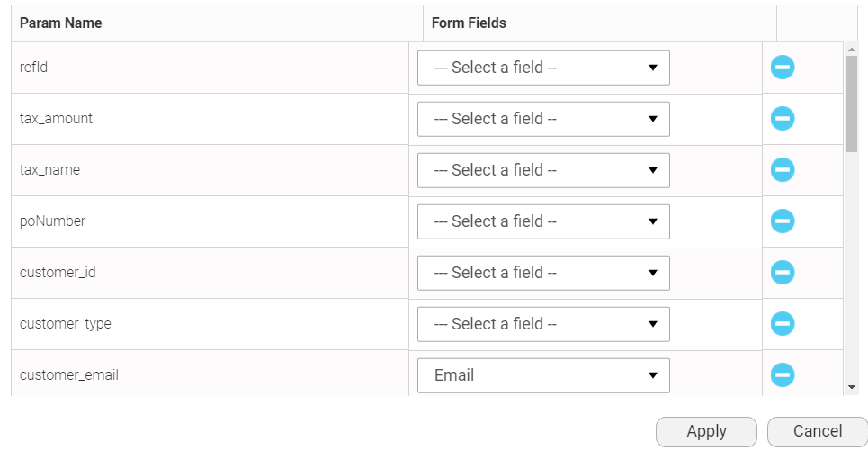Remove the refId parameter row
This screenshot has height=451, width=868.
click(783, 68)
